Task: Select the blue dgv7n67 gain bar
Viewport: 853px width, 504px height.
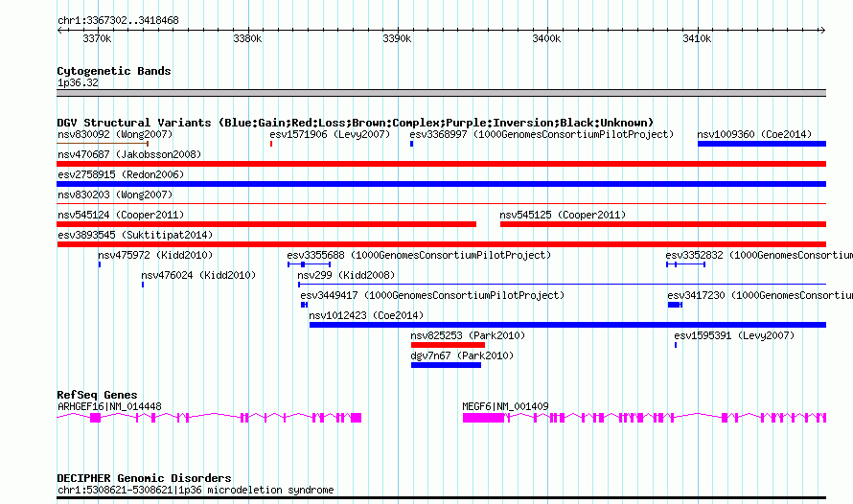Action: [x=446, y=365]
